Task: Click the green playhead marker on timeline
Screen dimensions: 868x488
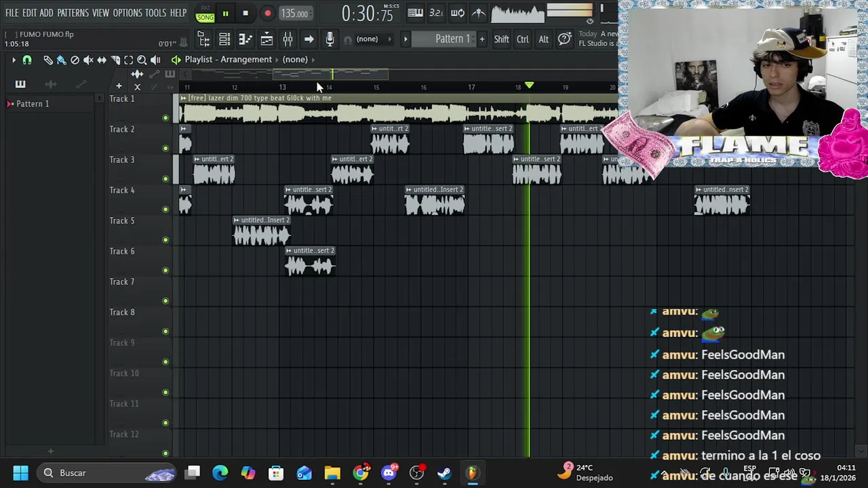Action: pyautogui.click(x=529, y=85)
